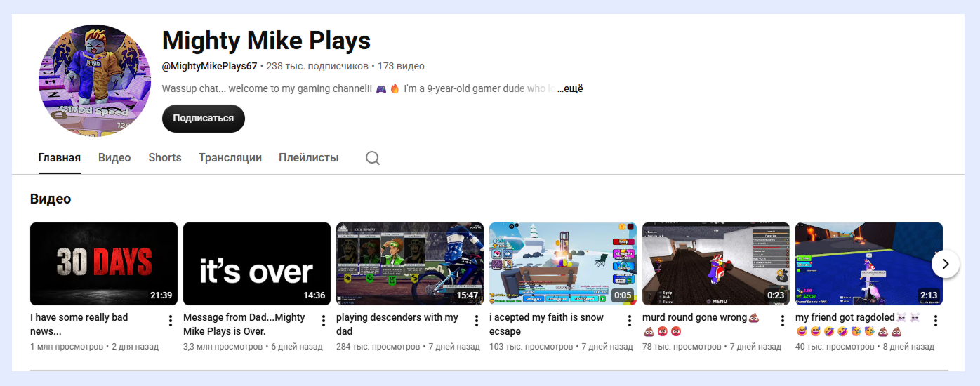980x386 pixels.
Task: Open options menu for "Message from Dad" video
Action: tap(324, 321)
